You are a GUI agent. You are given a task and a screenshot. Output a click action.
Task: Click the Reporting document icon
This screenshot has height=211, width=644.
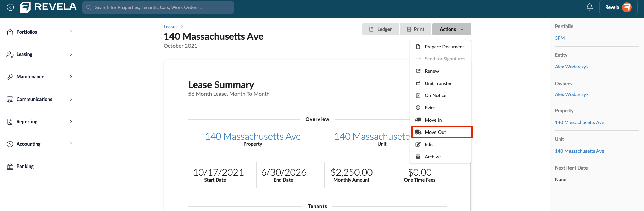click(10, 122)
